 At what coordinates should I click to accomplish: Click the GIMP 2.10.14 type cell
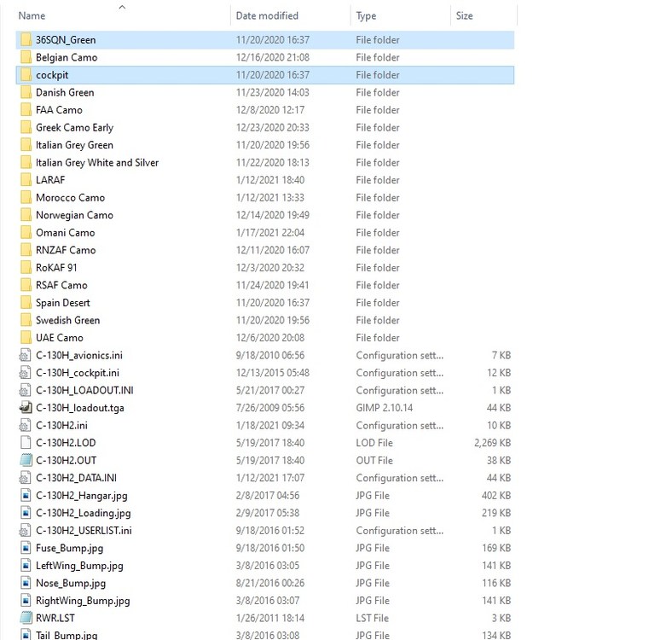385,408
